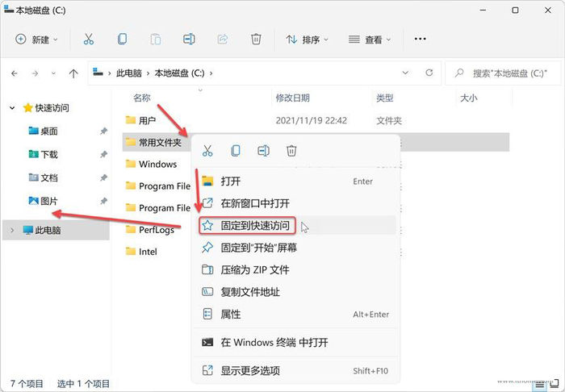
Task: Open 下载 in quick access sidebar
Action: (x=49, y=154)
